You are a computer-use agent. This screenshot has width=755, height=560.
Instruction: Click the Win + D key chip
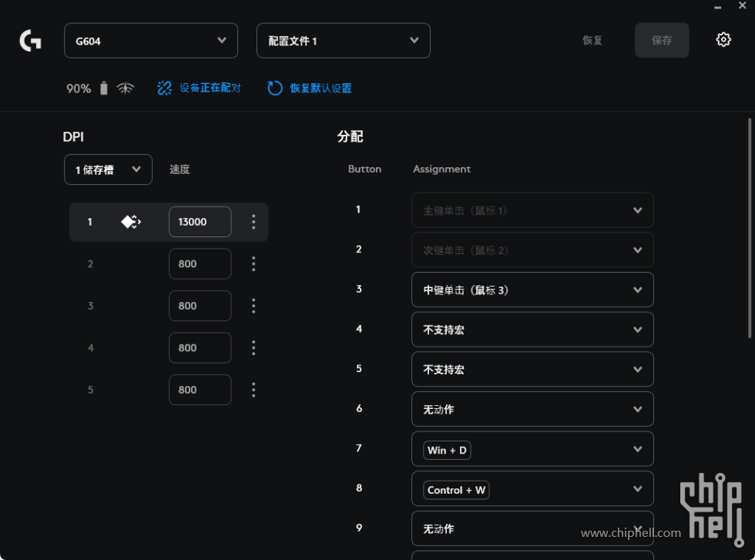(x=447, y=450)
